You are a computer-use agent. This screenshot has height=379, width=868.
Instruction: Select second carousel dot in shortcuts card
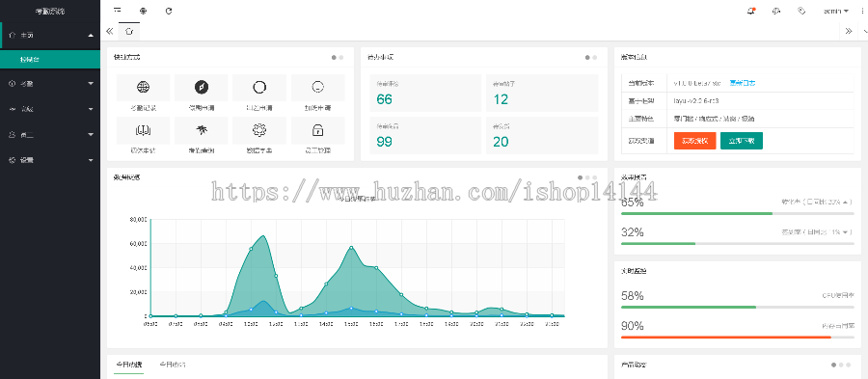pyautogui.click(x=341, y=57)
